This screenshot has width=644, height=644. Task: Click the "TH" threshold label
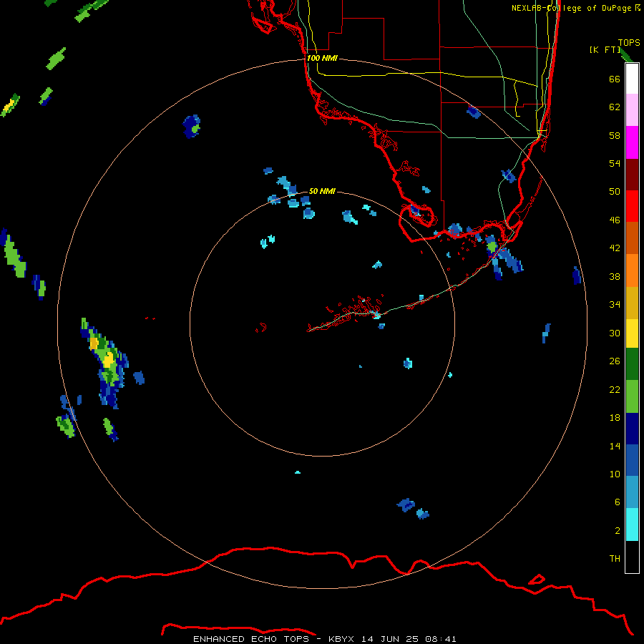pos(615,559)
